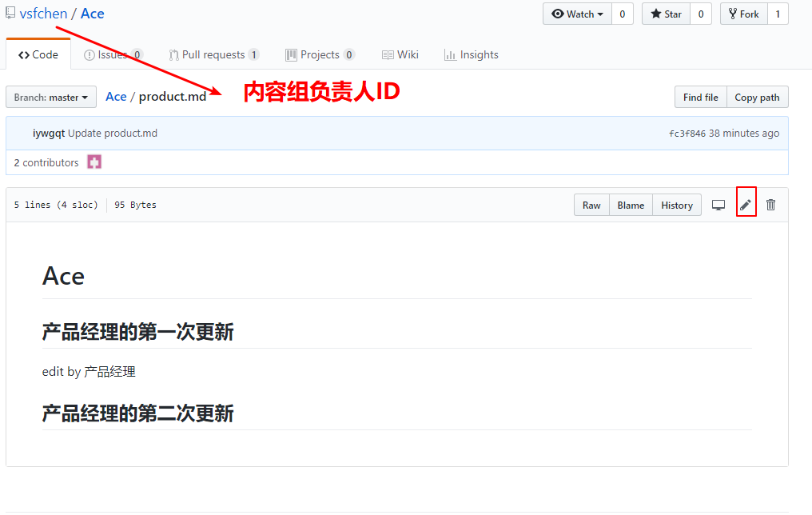Expand the Watch dropdown
The height and width of the screenshot is (515, 812).
point(577,14)
